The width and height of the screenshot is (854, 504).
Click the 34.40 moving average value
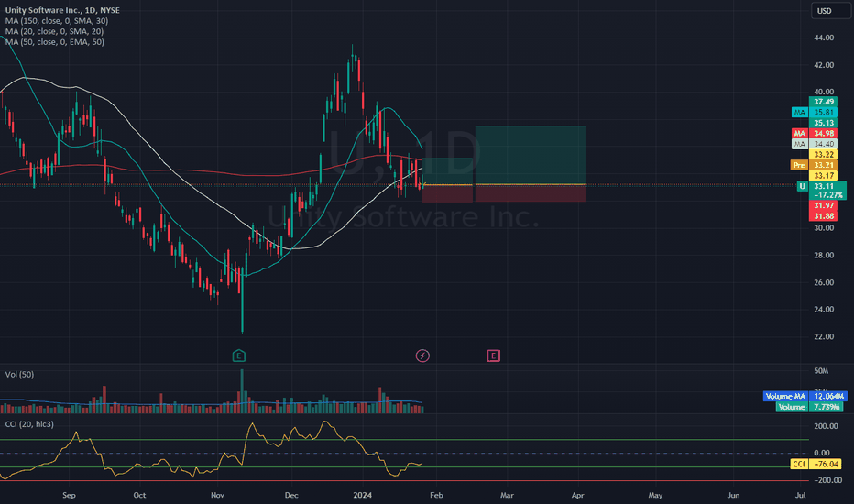[824, 144]
